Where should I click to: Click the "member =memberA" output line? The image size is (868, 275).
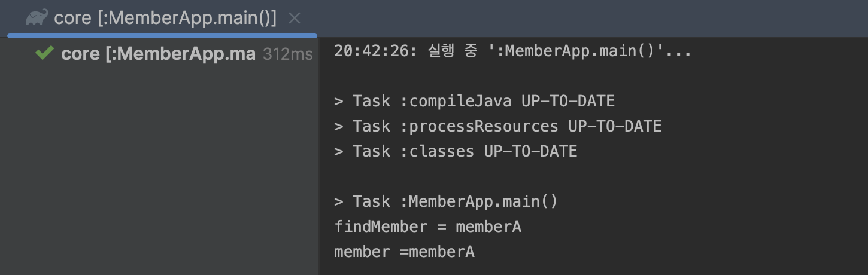click(x=404, y=252)
